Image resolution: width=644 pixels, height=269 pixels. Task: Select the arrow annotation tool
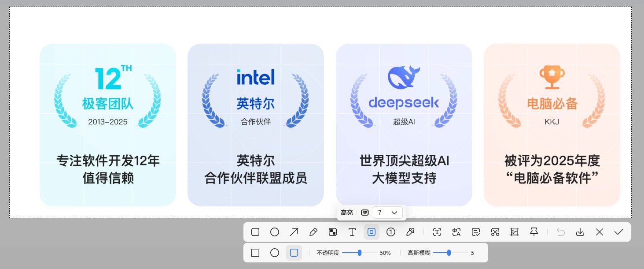[294, 232]
